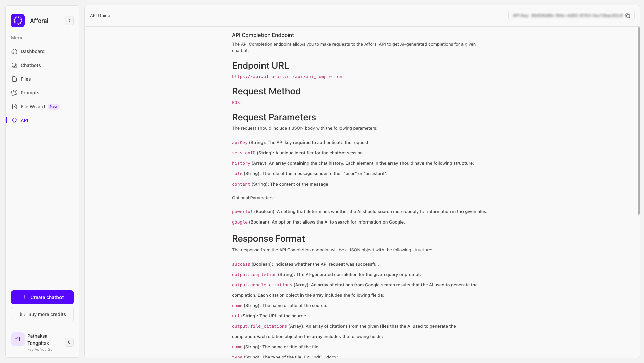Screen dimensions: 644x363
Task: Click the Buy more credits button
Action: tap(42, 314)
